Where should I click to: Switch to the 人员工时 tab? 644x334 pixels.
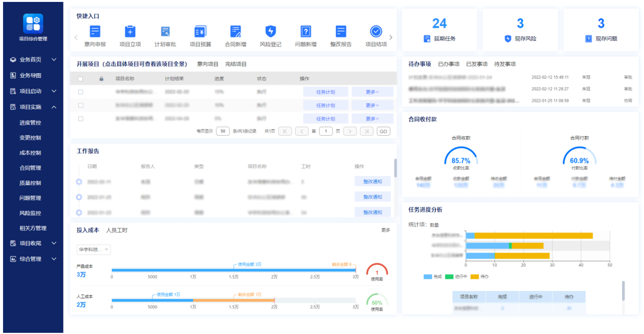(117, 230)
